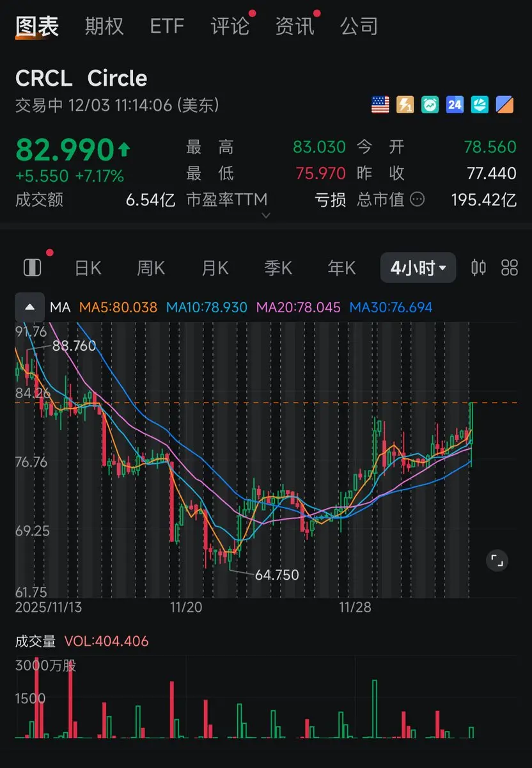Tap the blue 24-hour trading icon

point(455,105)
